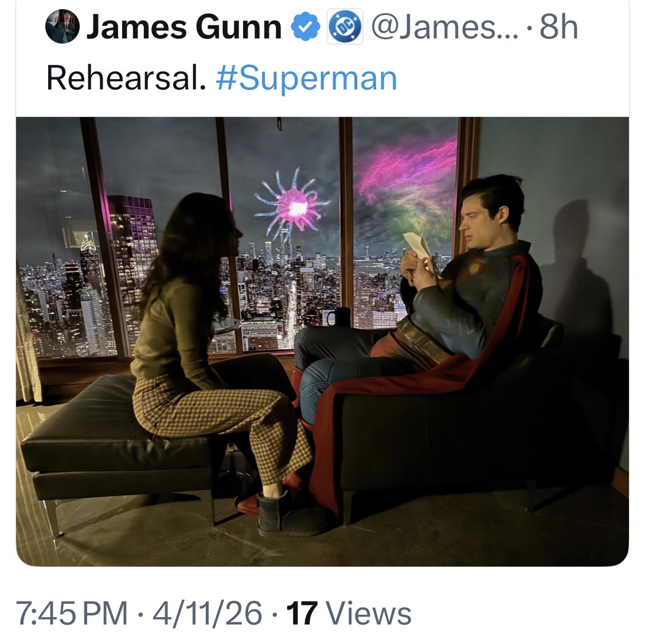Click the 8h relative timestamp
The image size is (645, 644).
558,28
